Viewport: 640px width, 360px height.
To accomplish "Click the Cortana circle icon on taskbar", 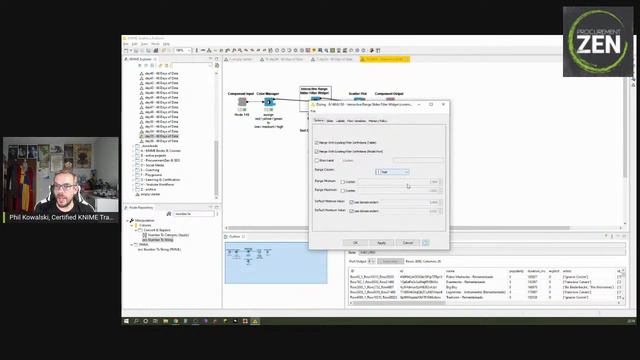I will tap(146, 321).
